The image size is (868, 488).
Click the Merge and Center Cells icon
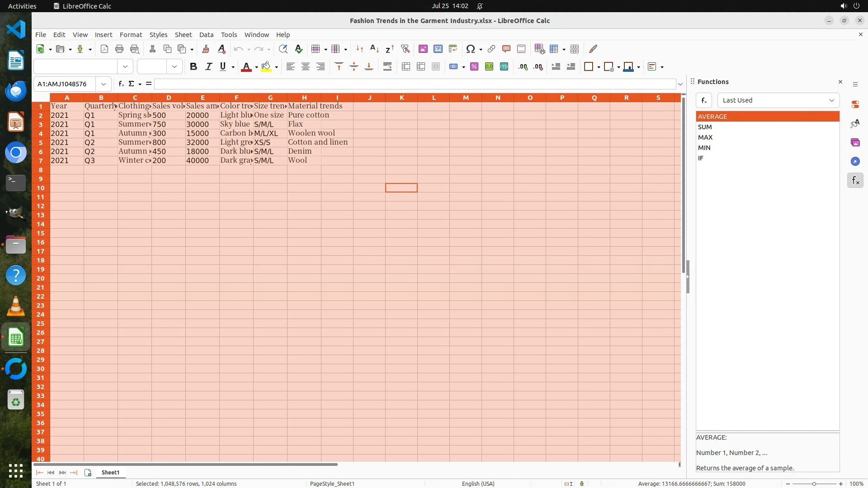pyautogui.click(x=406, y=67)
